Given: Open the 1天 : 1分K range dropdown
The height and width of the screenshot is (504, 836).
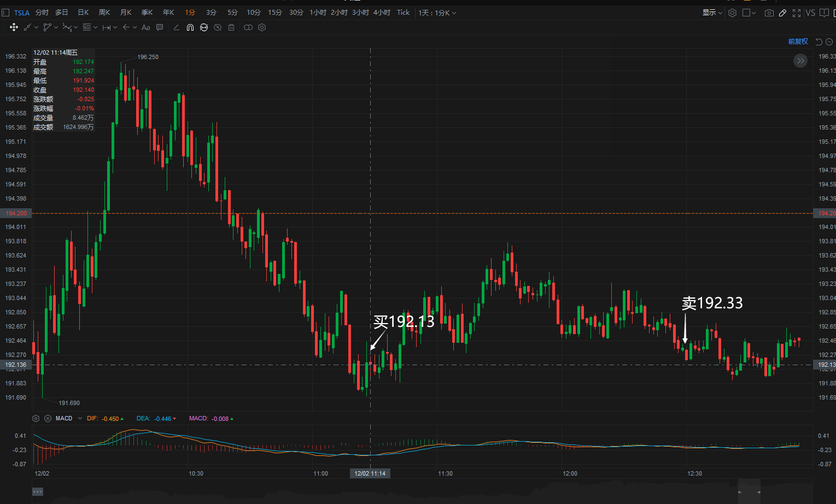Looking at the screenshot, I should coord(437,13).
